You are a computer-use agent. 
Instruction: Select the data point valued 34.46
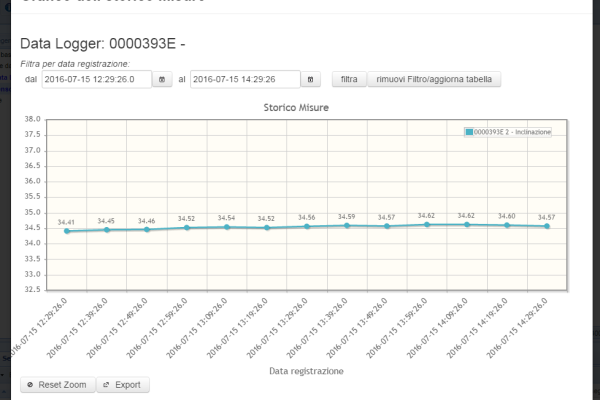click(x=147, y=229)
